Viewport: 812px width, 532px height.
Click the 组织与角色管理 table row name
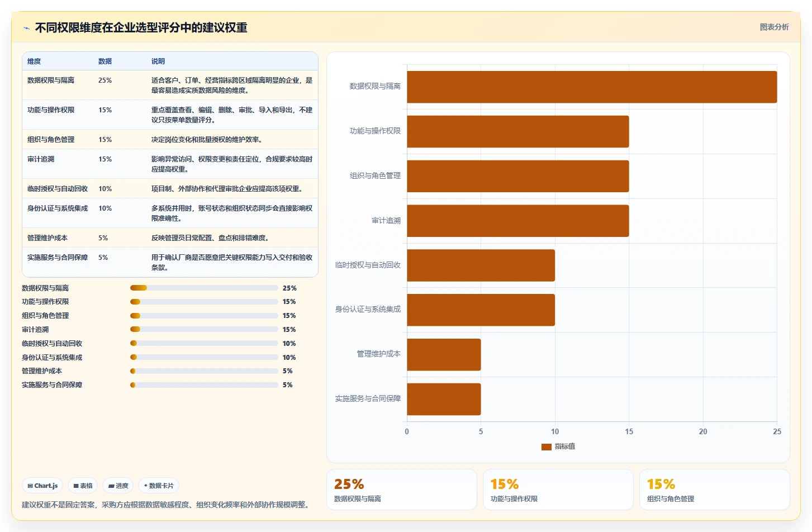[51, 140]
